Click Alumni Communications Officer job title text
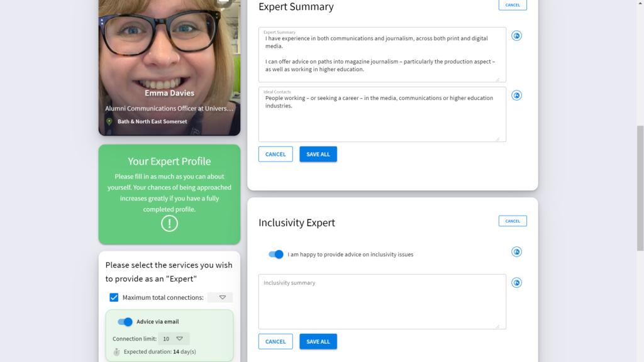 click(169, 108)
